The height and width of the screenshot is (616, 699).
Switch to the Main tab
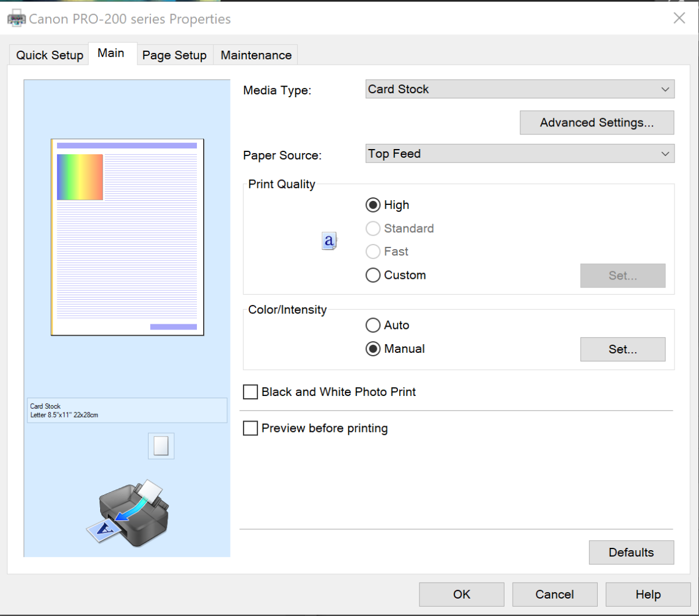click(111, 53)
